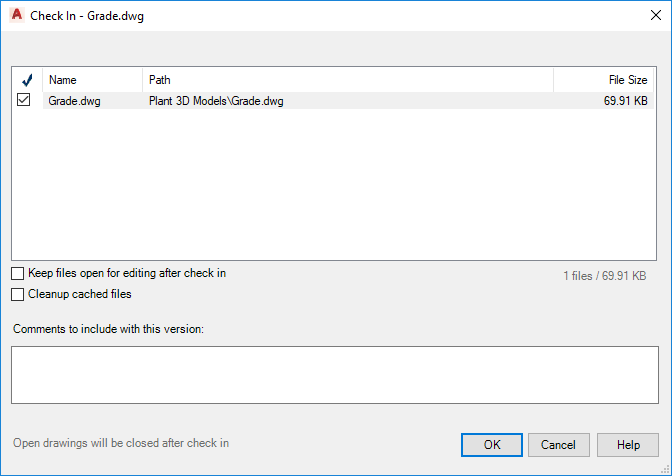Click the Plant 3D Models\Grade.dwg path
Viewport: 672px width, 476px height.
pyautogui.click(x=216, y=101)
